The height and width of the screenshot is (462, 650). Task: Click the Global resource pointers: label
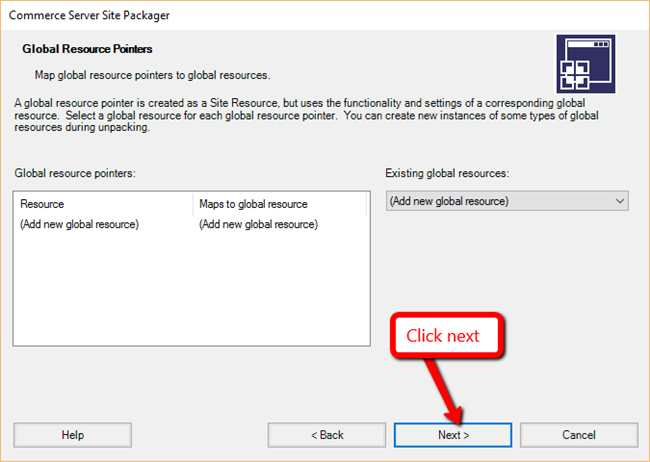pos(75,173)
